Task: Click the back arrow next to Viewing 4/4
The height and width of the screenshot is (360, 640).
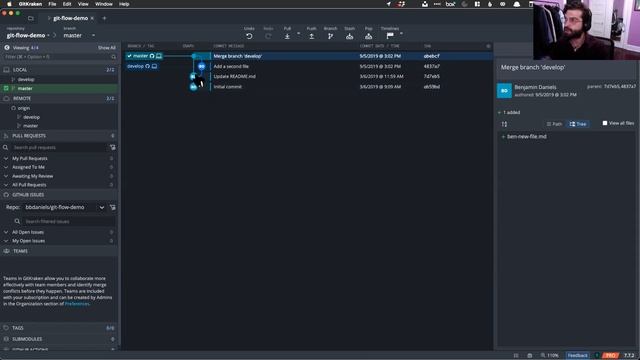Action: tap(7, 48)
